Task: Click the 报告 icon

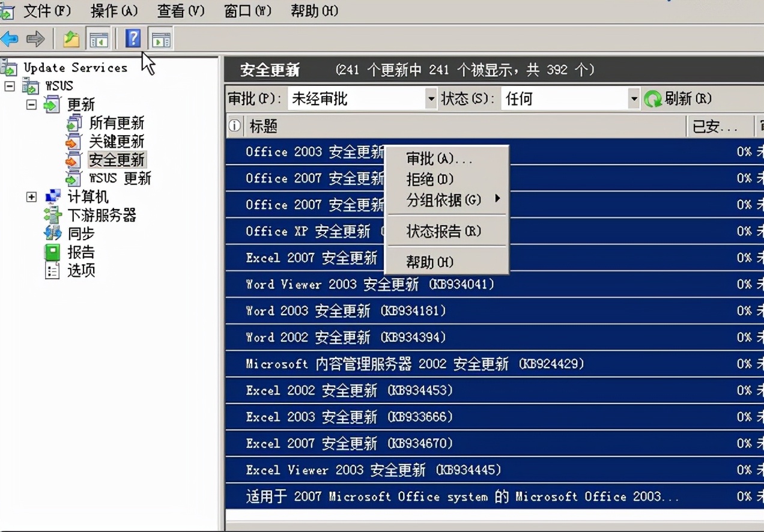Action: tap(53, 252)
